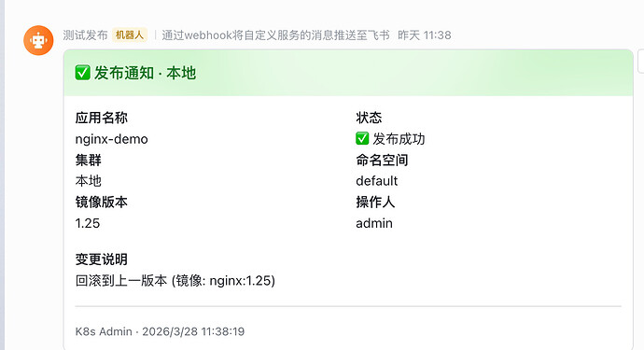Click the green checkmark in card header
The height and width of the screenshot is (350, 644).
click(82, 73)
